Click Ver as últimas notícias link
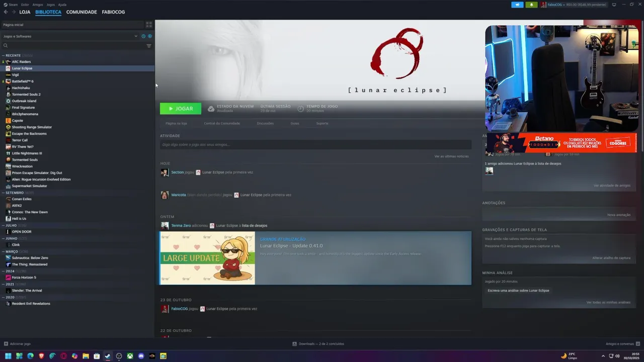Viewport: 644px width, 362px height. (x=451, y=156)
